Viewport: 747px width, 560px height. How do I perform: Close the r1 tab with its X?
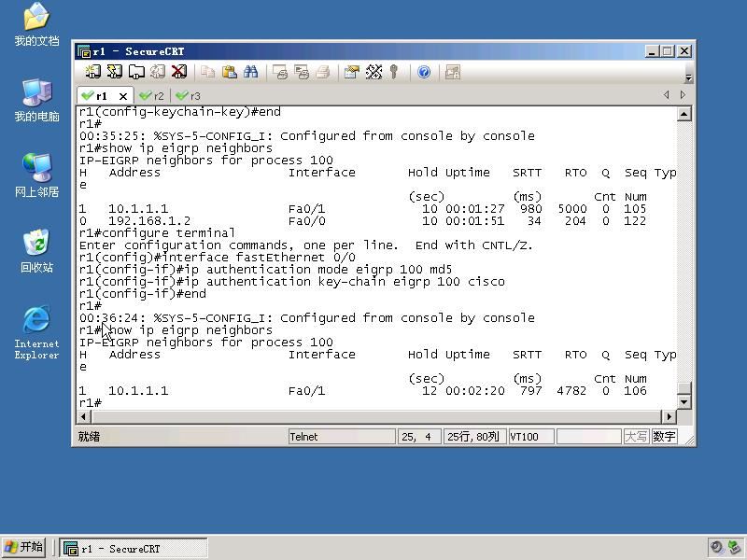pos(123,96)
